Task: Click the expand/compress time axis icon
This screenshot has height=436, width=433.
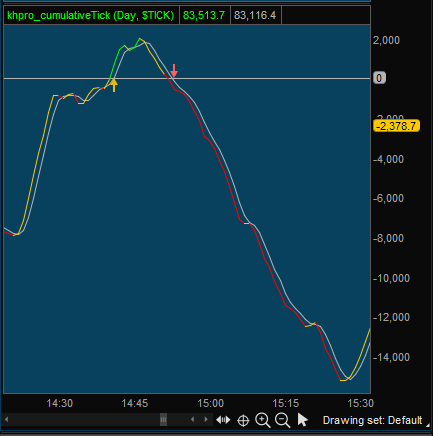Action: pyautogui.click(x=223, y=420)
